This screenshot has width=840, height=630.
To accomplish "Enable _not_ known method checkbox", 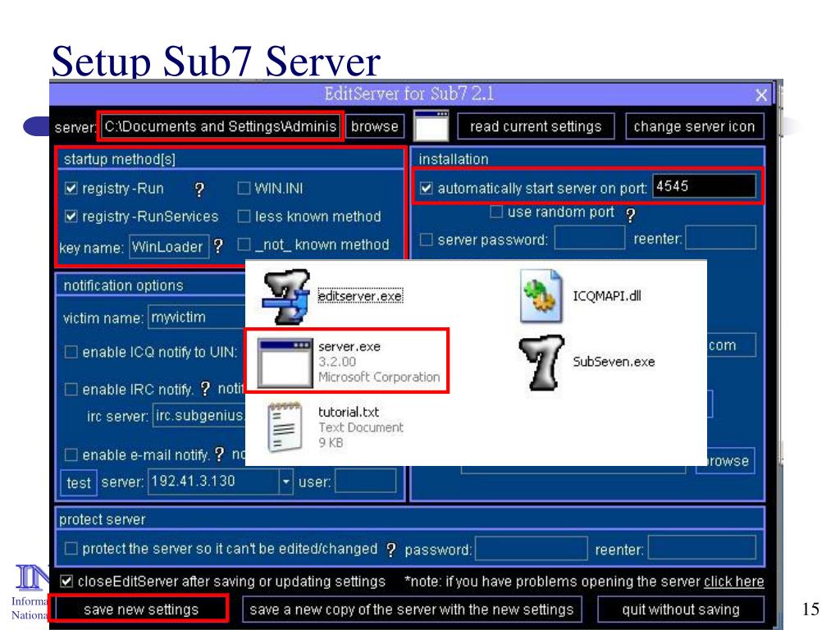I will [244, 244].
